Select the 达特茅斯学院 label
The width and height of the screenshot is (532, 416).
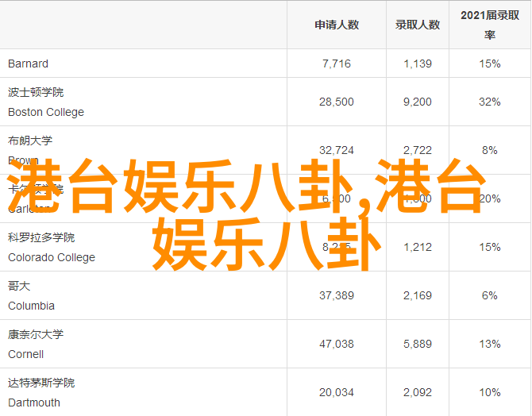pyautogui.click(x=41, y=383)
